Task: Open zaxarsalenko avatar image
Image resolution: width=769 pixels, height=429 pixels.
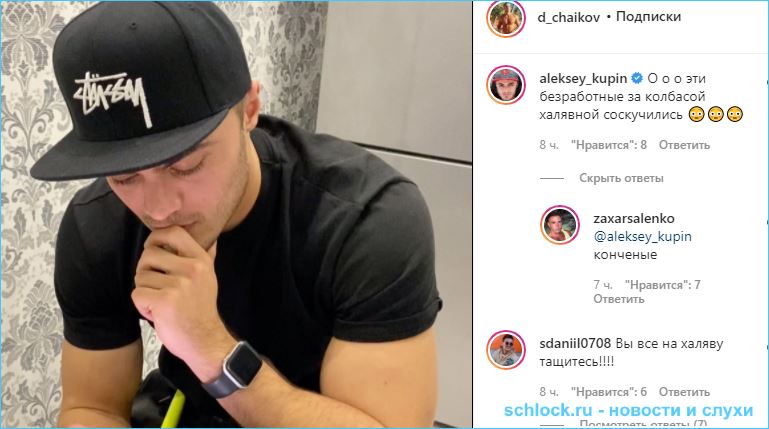Action: pos(560,225)
